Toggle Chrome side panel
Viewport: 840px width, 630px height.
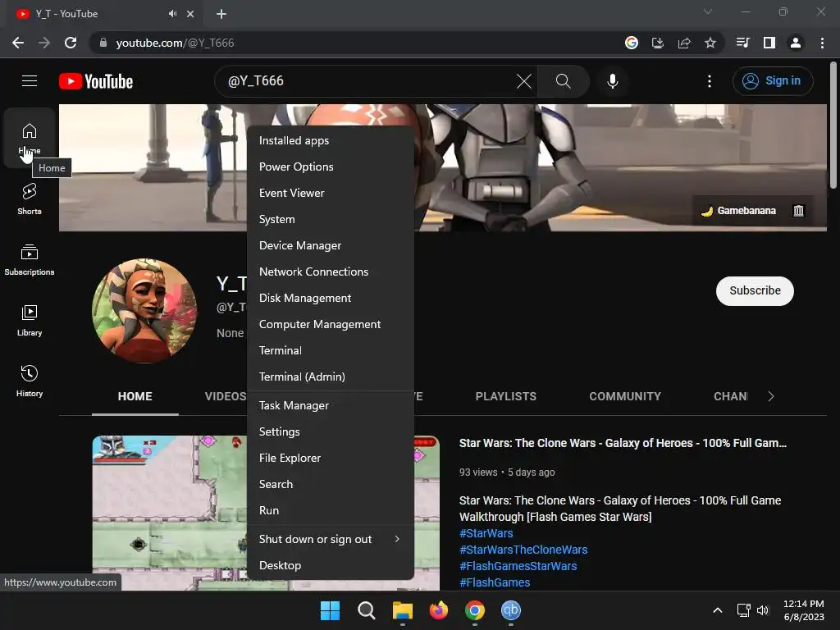pyautogui.click(x=769, y=43)
